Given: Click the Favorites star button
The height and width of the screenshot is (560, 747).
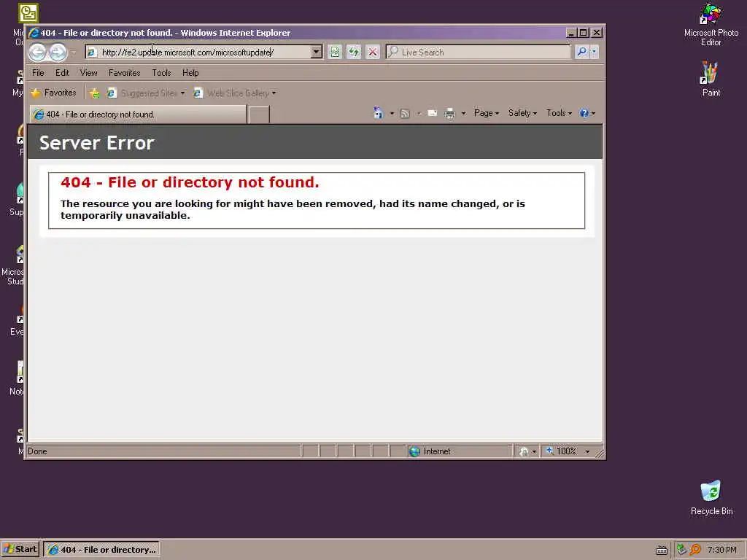Looking at the screenshot, I should [53, 93].
